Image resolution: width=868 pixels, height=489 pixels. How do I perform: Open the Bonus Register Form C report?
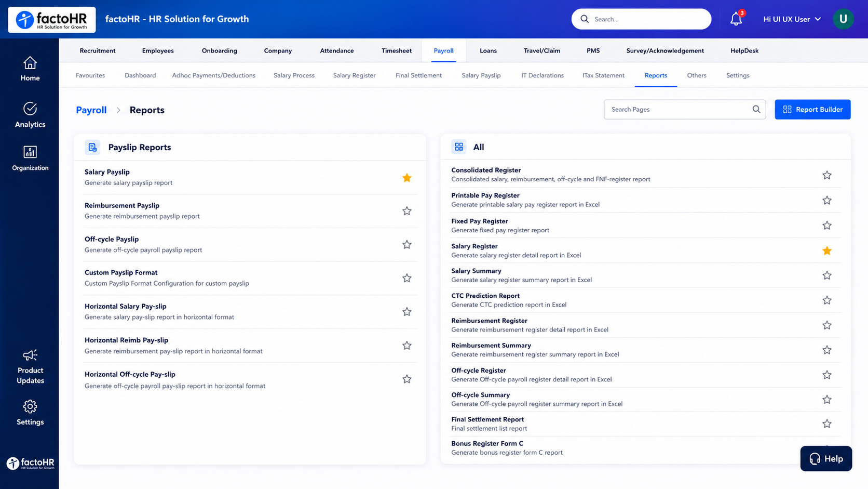click(x=487, y=443)
